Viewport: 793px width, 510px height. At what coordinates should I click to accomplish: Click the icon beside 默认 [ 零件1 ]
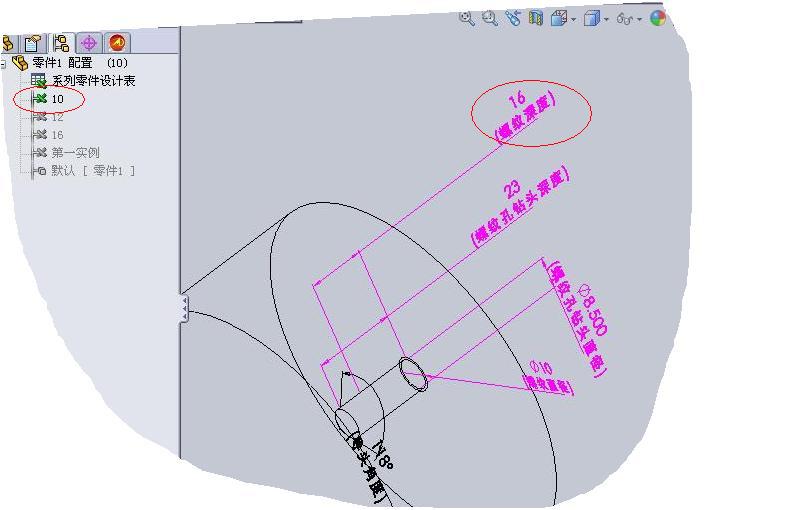pos(40,171)
